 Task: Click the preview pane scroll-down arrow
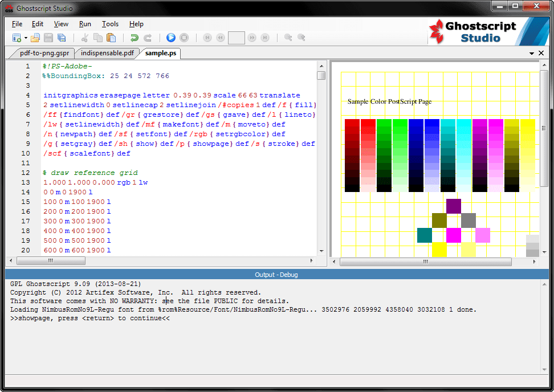pos(544,252)
